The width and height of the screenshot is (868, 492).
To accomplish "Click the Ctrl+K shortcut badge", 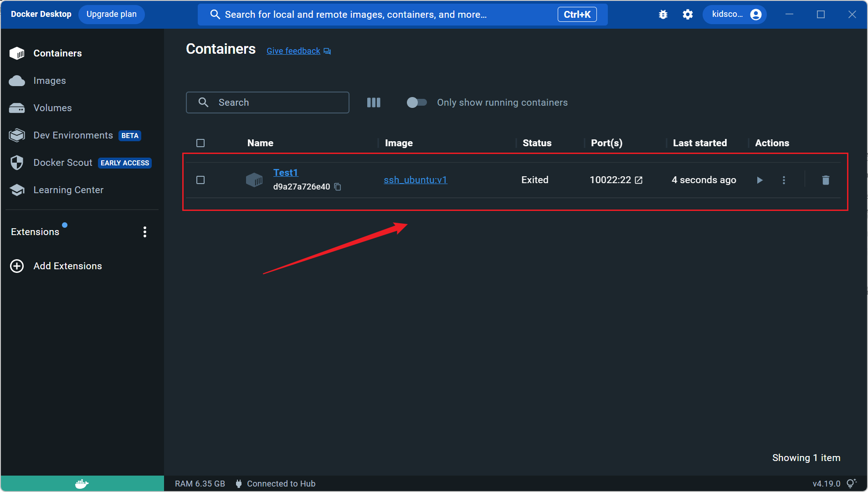I will pos(577,15).
